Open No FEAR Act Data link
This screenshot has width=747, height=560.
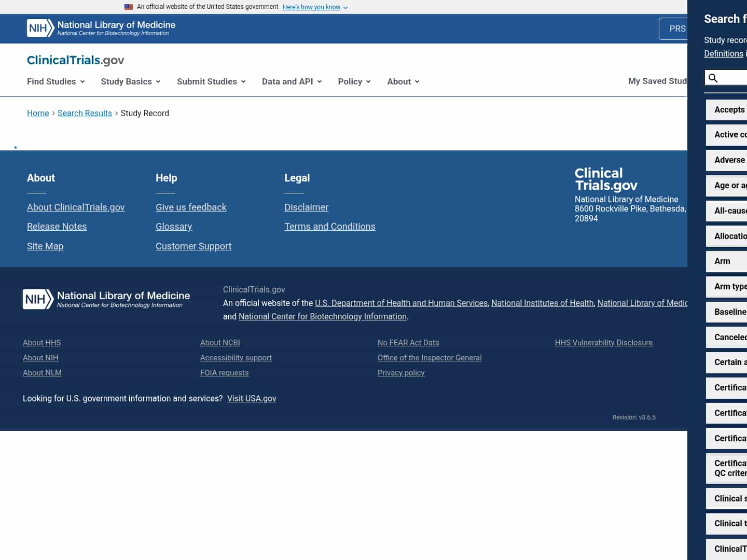coord(408,343)
